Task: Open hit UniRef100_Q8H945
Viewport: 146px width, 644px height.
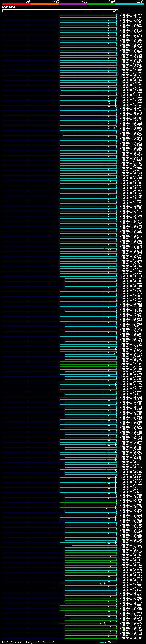Action: coord(131,20)
